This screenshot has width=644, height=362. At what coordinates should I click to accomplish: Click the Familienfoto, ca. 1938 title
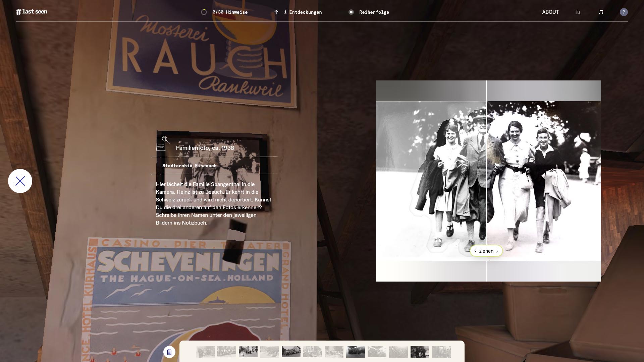pos(205,148)
